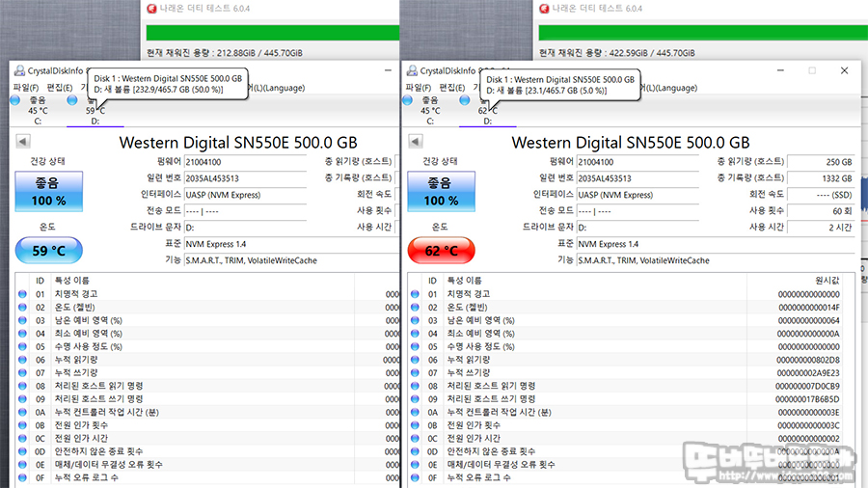The height and width of the screenshot is (488, 868).
Task: Select C: drive status icon in left window
Action: (x=15, y=100)
